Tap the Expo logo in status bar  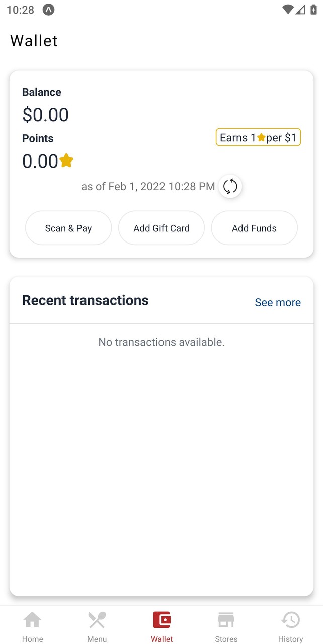pos(48,10)
